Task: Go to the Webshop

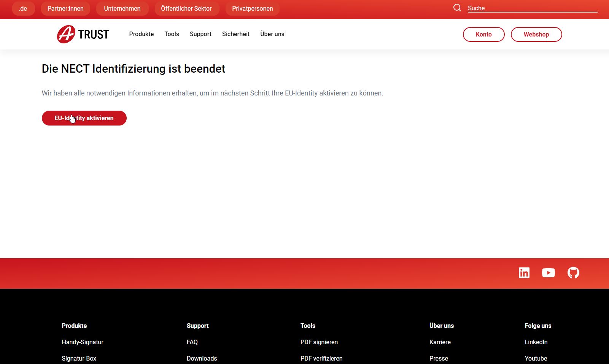Action: tap(536, 34)
